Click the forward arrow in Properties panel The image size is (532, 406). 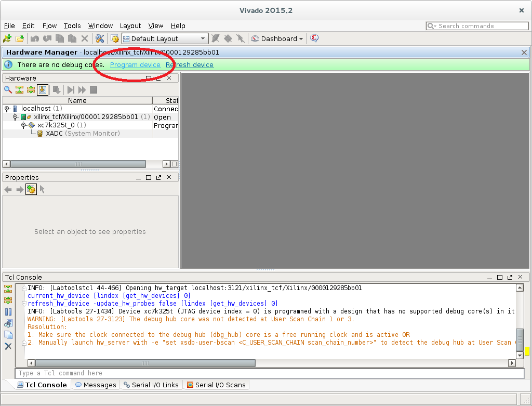tap(20, 189)
